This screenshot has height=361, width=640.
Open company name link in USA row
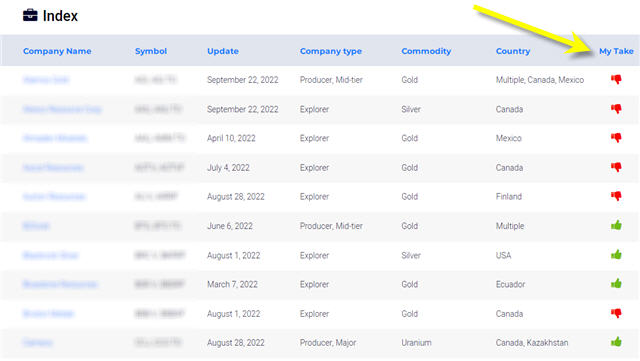[x=51, y=255]
